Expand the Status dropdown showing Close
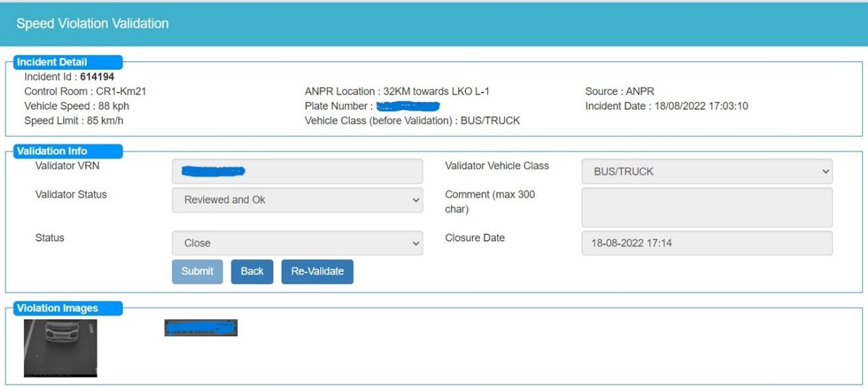Image resolution: width=868 pixels, height=389 pixels. (297, 243)
